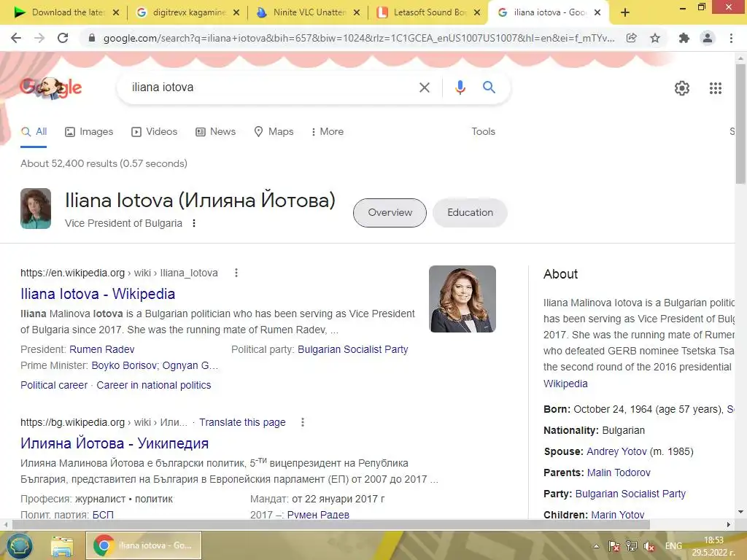747x560 pixels.
Task: Open Bulgarian Socialist Party link in result
Action: click(353, 349)
